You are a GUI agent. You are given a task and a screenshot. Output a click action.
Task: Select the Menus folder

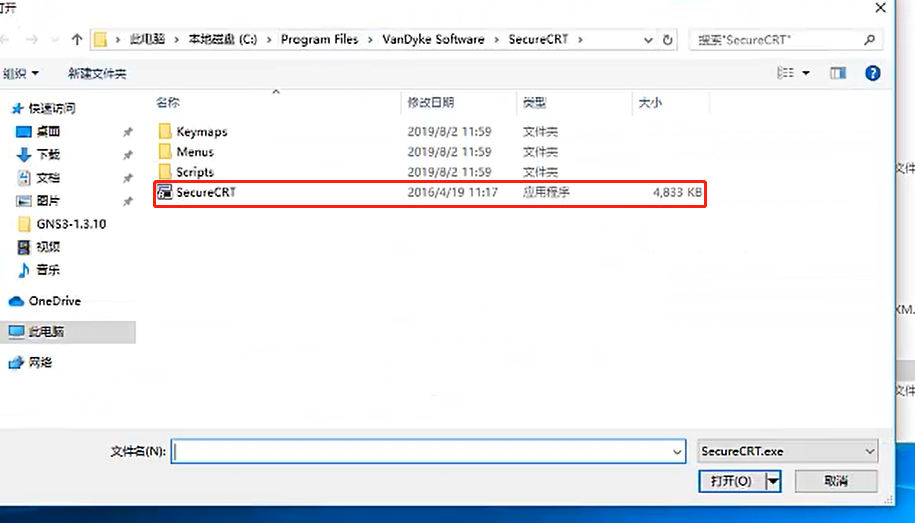pyautogui.click(x=195, y=152)
